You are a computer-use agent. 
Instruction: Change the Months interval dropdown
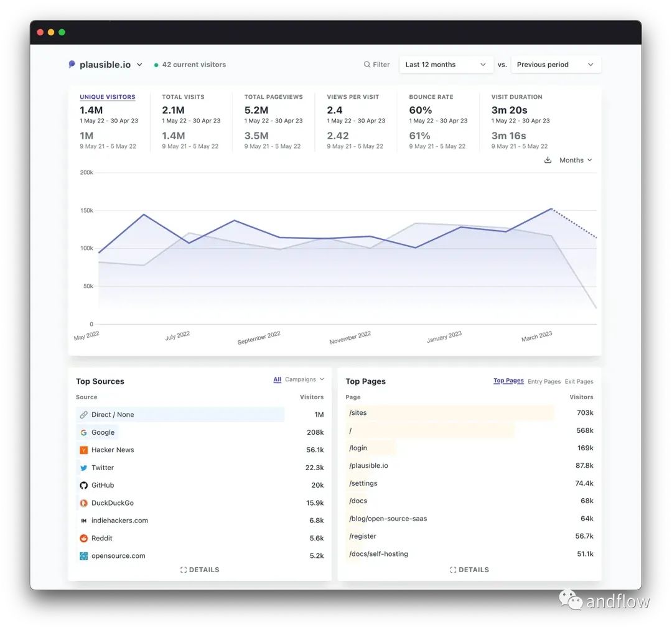click(x=576, y=160)
